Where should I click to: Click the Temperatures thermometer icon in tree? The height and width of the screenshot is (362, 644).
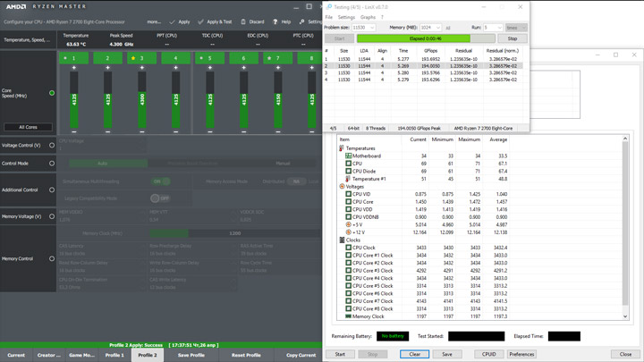(343, 148)
